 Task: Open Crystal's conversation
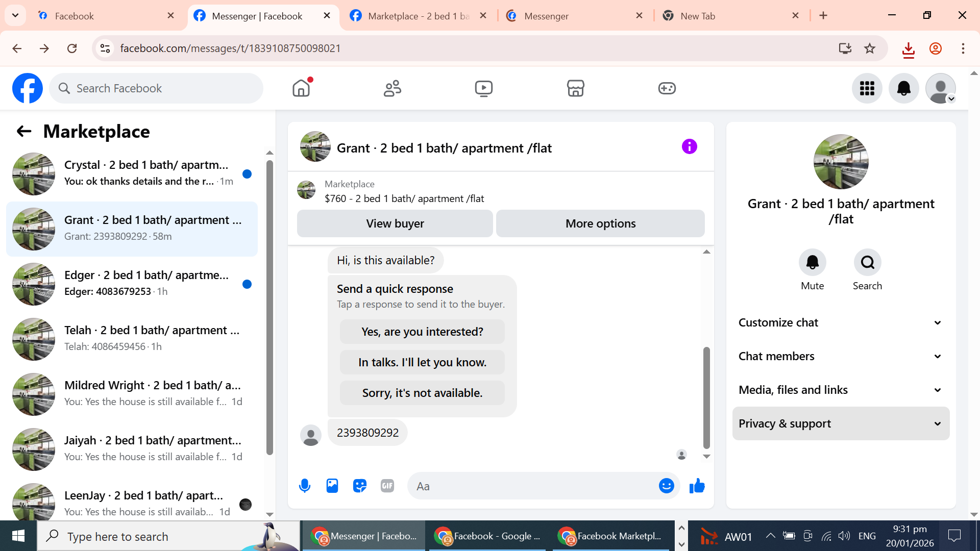coord(132,173)
